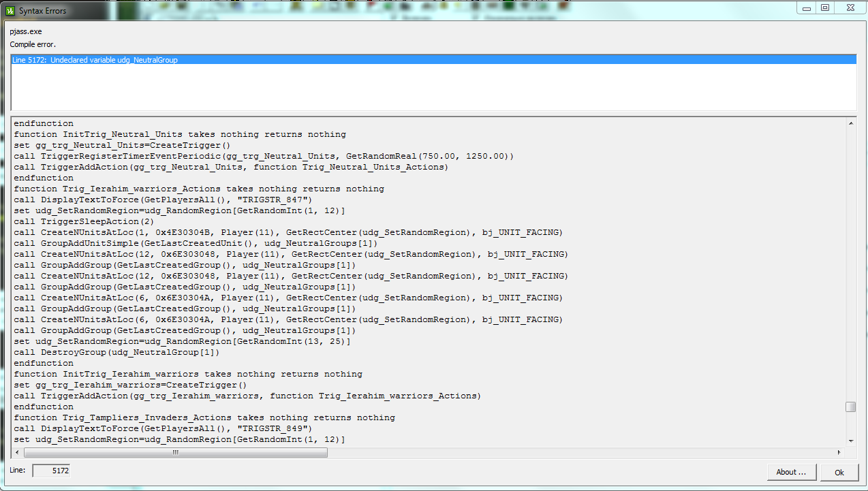This screenshot has height=491, width=868.
Task: Click the Line number input field
Action: [x=51, y=471]
